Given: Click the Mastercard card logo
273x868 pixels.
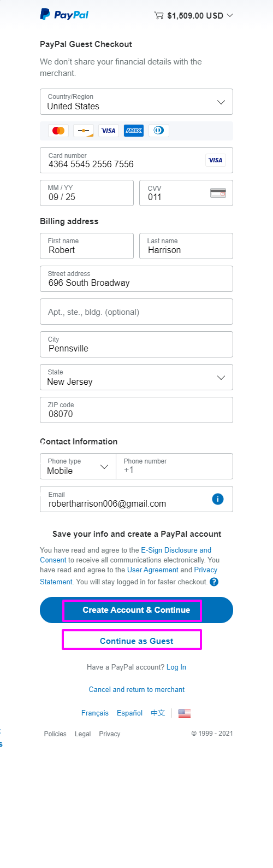Looking at the screenshot, I should (x=58, y=131).
